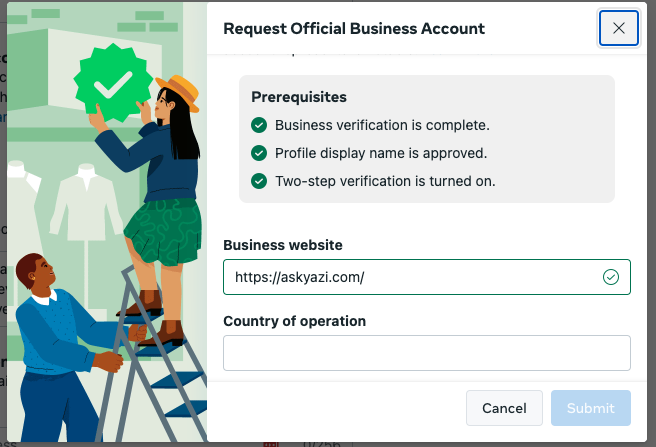Click the check icon beside Business verification
Screen dimensions: 656x447
(x=259, y=125)
